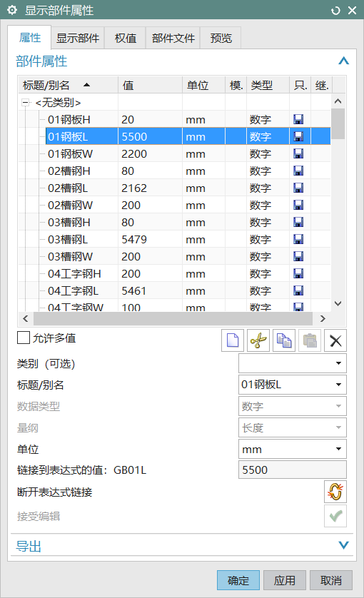Viewport: 364px width, 598px height.
Task: Select the 02槽钢H attribute row
Action: click(x=175, y=171)
